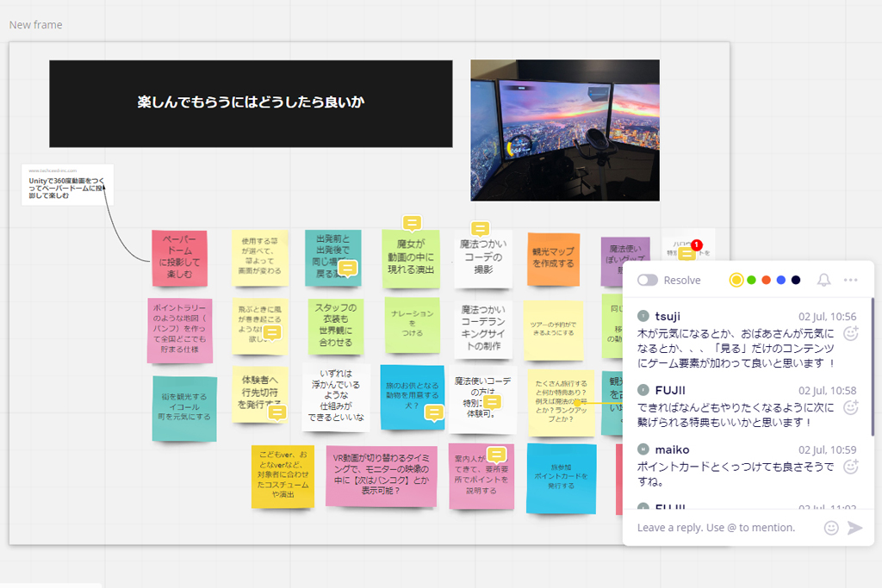Image resolution: width=882 pixels, height=588 pixels.
Task: Open comment bubble above the 魔女が動画の中に note
Action: point(412,223)
